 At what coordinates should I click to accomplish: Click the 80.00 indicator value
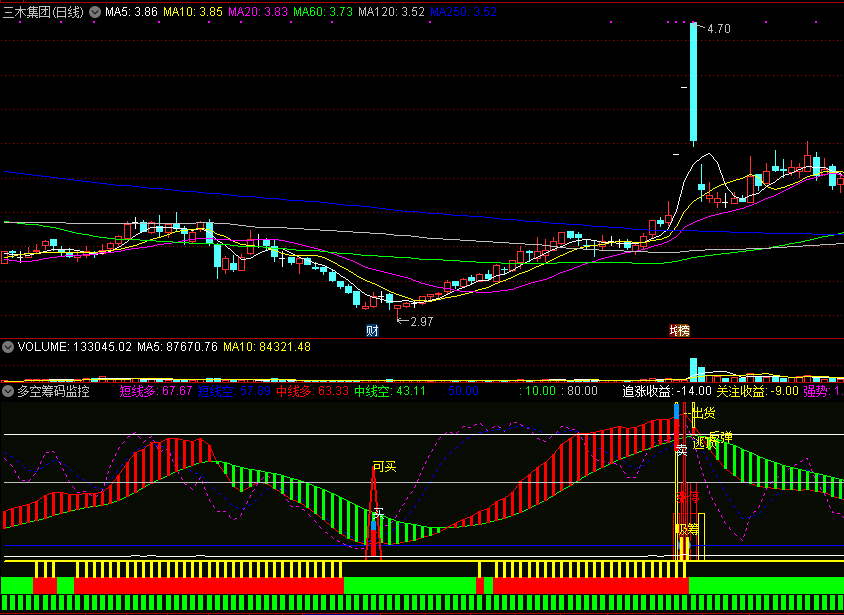coord(579,391)
